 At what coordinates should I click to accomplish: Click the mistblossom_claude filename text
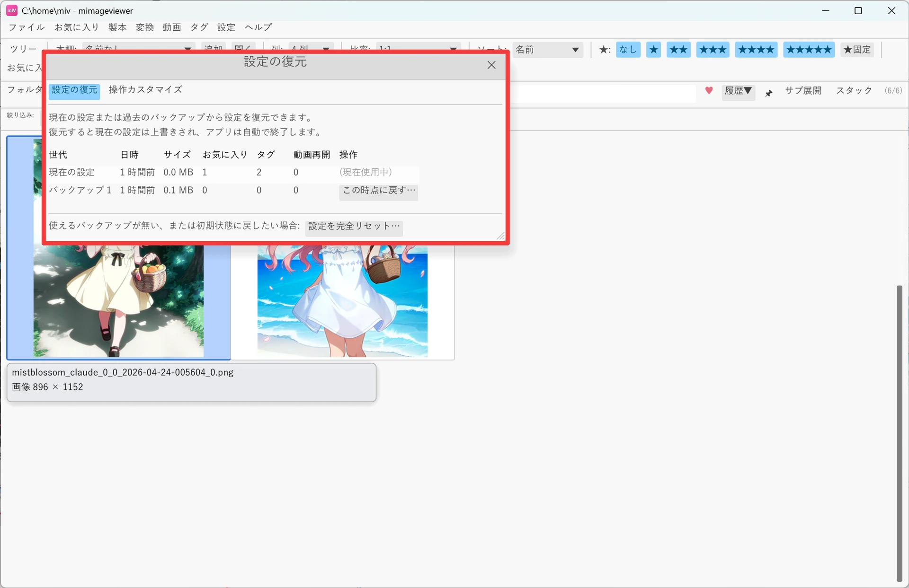point(123,373)
